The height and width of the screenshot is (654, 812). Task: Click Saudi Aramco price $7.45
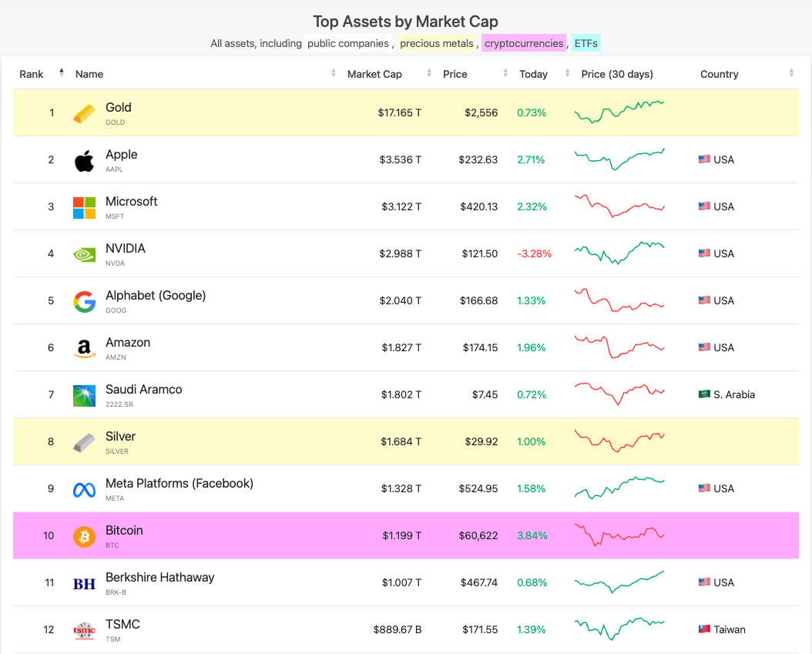[x=485, y=394]
